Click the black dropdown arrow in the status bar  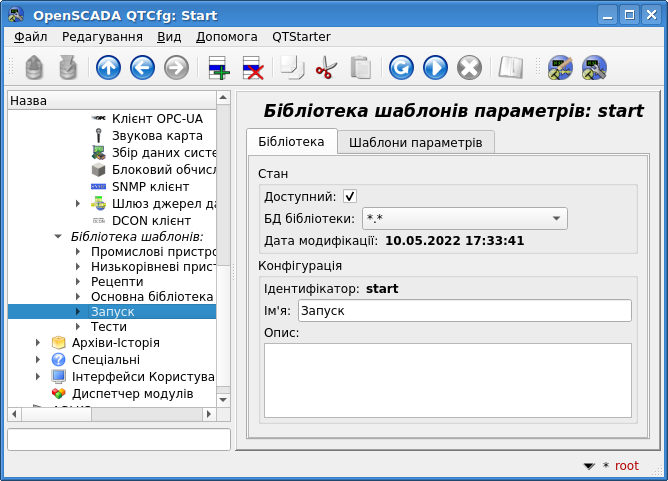tap(589, 466)
